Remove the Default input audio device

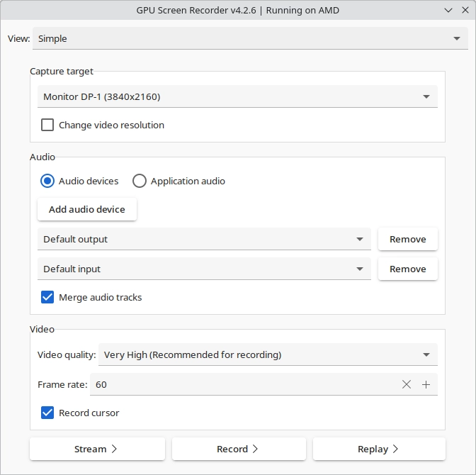[x=408, y=269]
